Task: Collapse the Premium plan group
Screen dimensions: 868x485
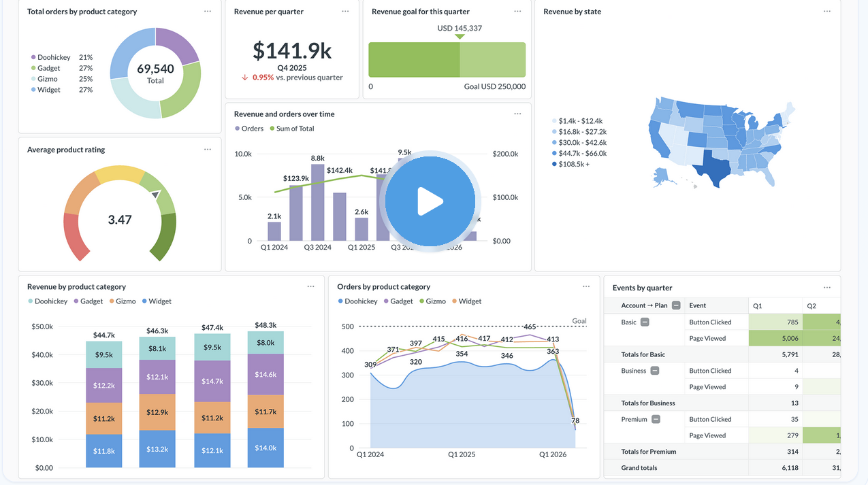Action: click(655, 419)
